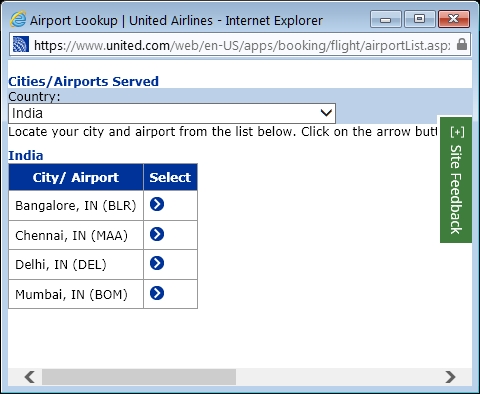Expand the [+] icon on Site Feedback tab
The width and height of the screenshot is (480, 394).
457,132
